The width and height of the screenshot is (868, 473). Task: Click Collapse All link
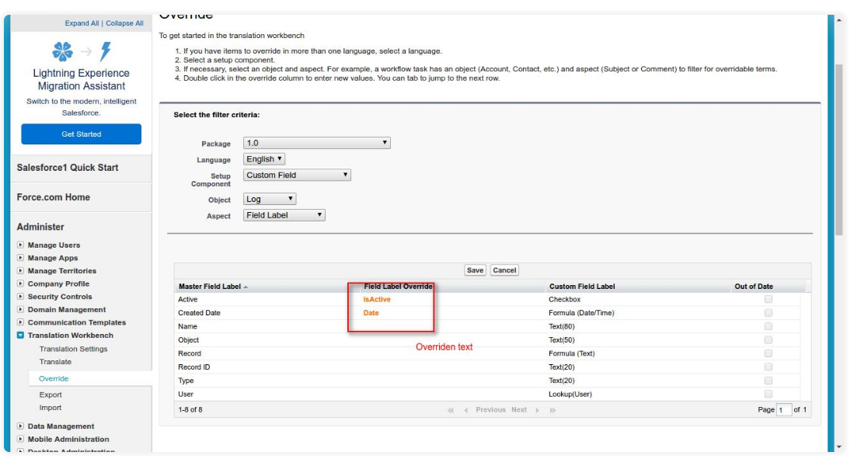tap(124, 23)
